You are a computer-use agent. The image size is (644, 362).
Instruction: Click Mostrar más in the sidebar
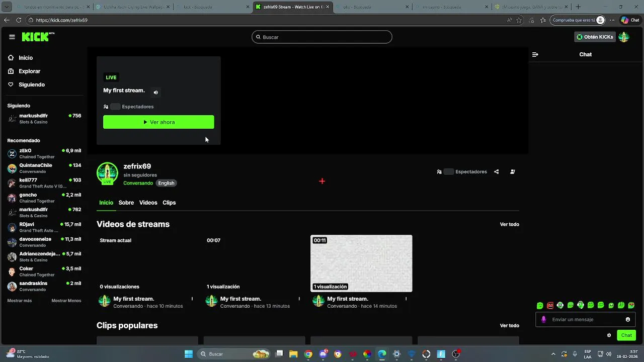tap(20, 301)
